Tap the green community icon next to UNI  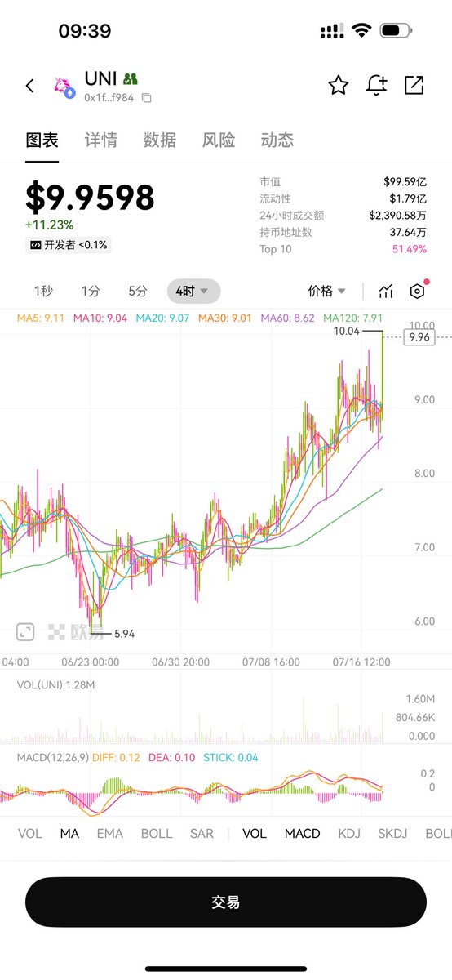tap(131, 79)
